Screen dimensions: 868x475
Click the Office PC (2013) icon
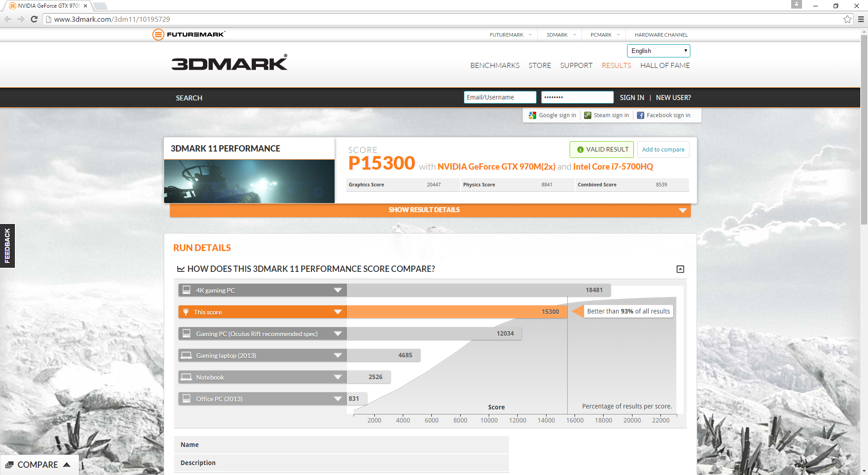[x=186, y=399]
